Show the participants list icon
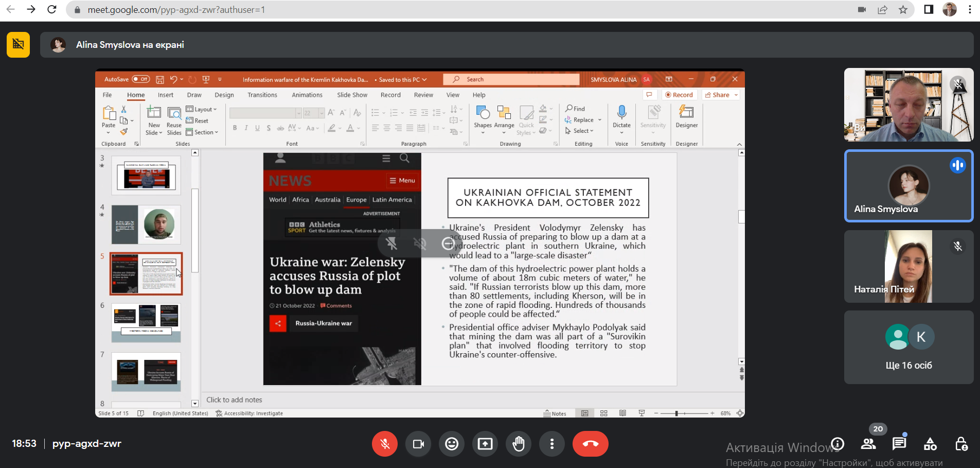The width and height of the screenshot is (980, 468). point(868,444)
